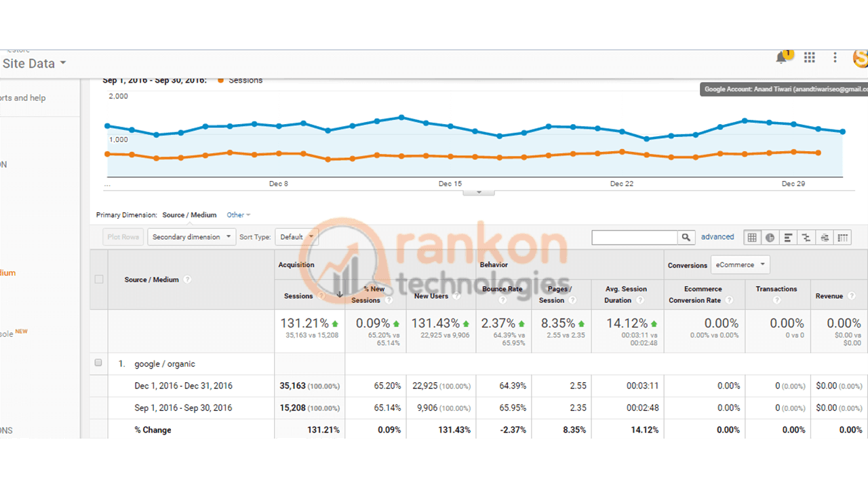Image resolution: width=868 pixels, height=488 pixels.
Task: Click help icon under % New Sessions
Action: tap(389, 300)
